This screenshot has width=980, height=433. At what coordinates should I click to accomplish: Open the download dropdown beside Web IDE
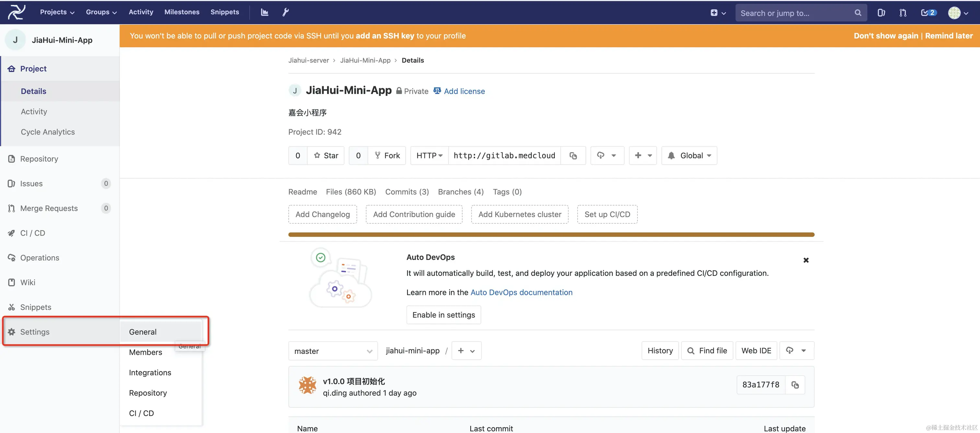point(797,350)
